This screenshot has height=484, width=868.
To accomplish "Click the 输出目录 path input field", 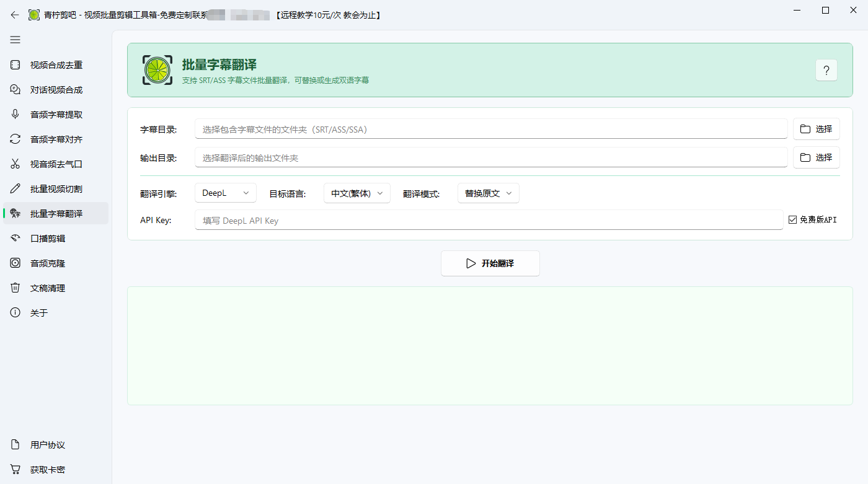I will pyautogui.click(x=491, y=157).
